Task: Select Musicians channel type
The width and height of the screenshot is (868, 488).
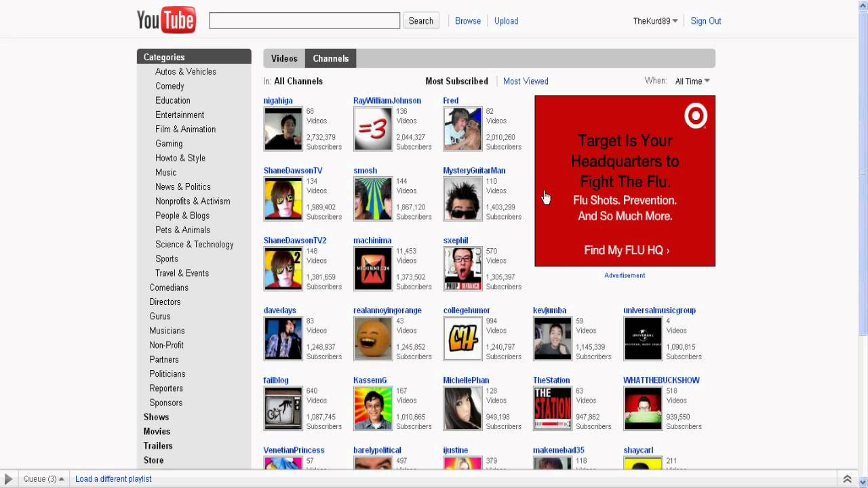Action: [x=167, y=331]
